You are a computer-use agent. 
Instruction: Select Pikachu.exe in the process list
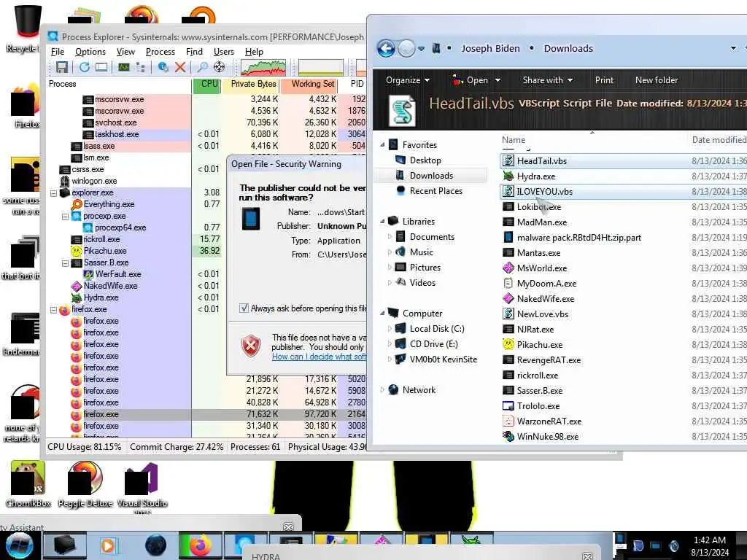point(105,251)
